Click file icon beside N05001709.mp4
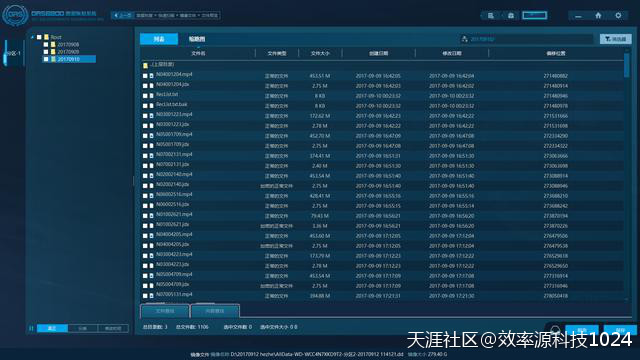This screenshot has width=640, height=360. point(151,136)
